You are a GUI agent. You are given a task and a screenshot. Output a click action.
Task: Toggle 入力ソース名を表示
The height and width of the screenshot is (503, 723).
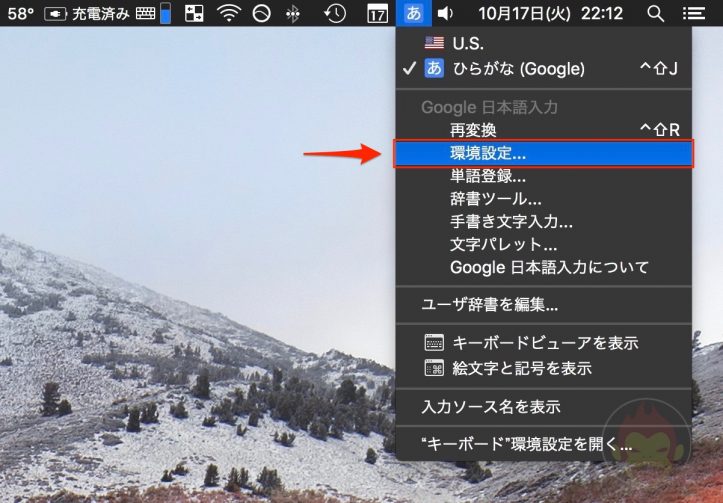point(544,407)
